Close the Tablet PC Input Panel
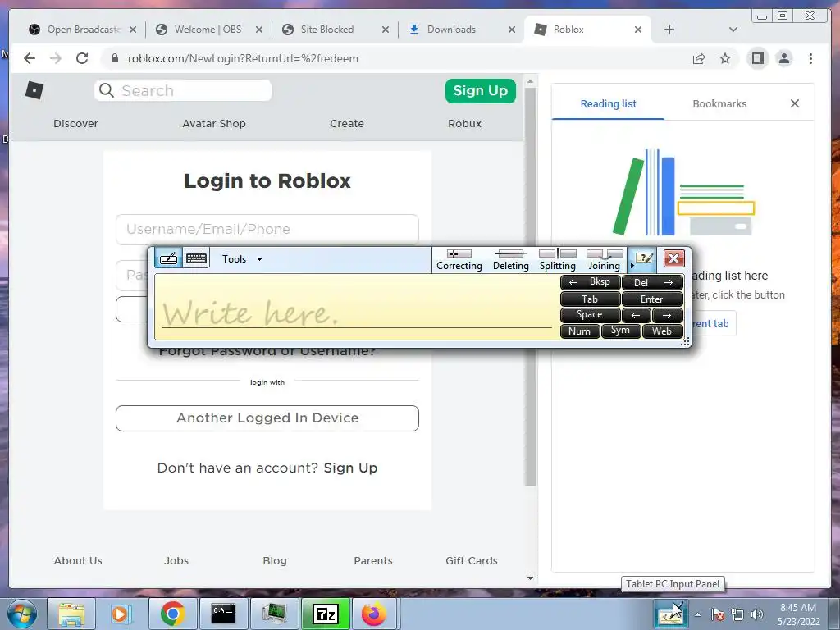Screen dimensions: 840x630 (x=674, y=258)
